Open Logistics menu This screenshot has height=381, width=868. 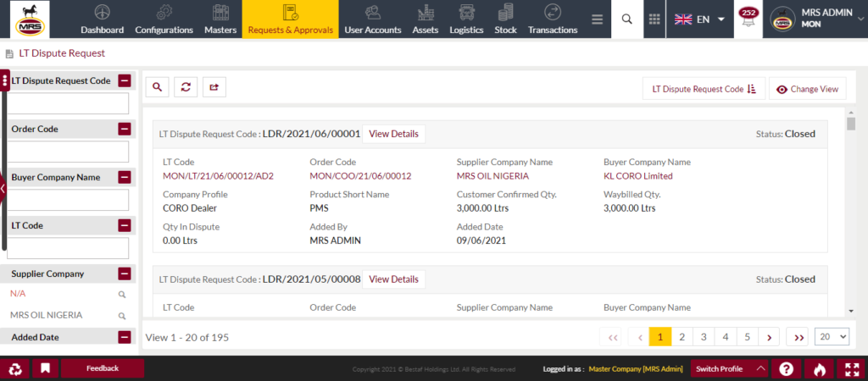point(466,19)
